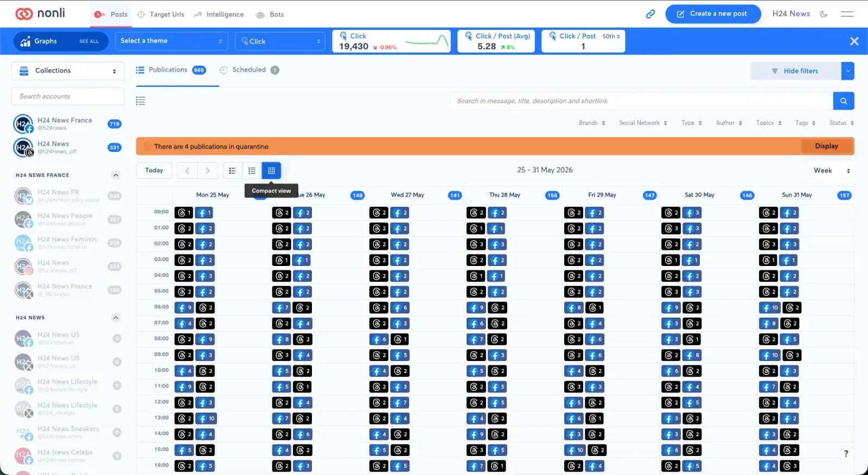This screenshot has width=868, height=475.
Task: Open the Status filter dropdown
Action: pyautogui.click(x=841, y=123)
